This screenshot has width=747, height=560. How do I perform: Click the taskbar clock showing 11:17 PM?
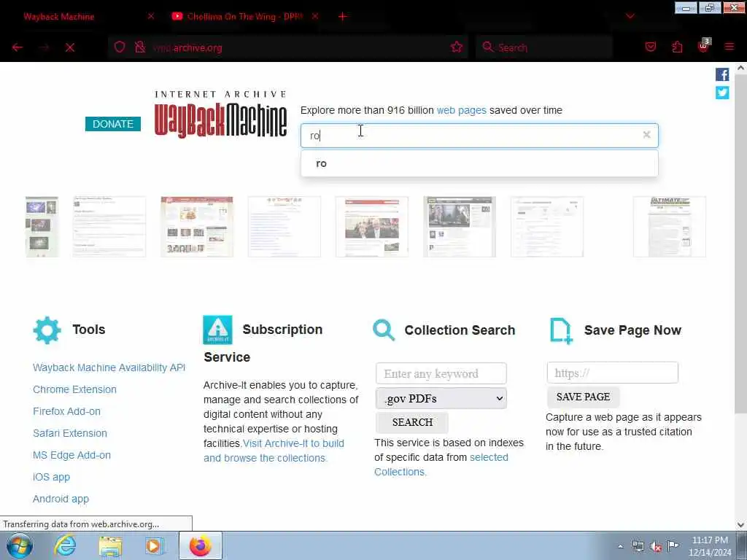pos(710,546)
